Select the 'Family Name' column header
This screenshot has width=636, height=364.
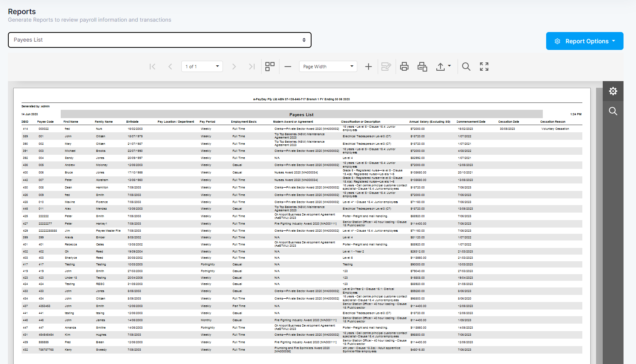click(x=104, y=122)
